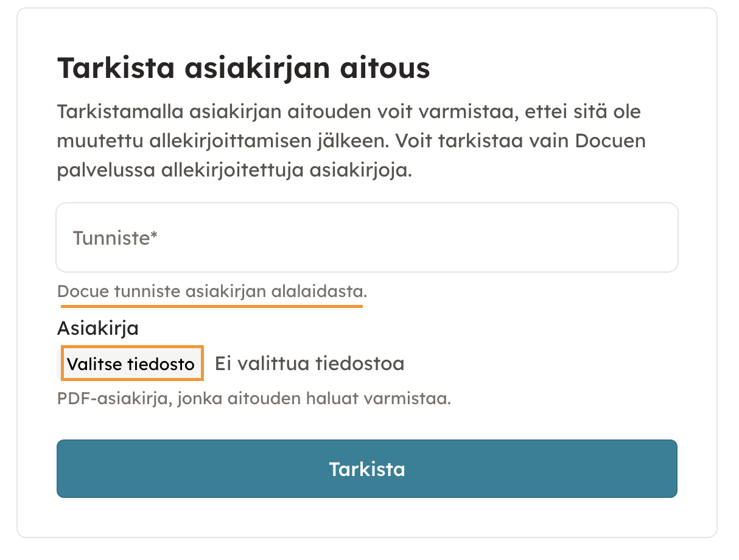Submit the form with Tarkista button
This screenshot has height=560, width=739.
366,469
